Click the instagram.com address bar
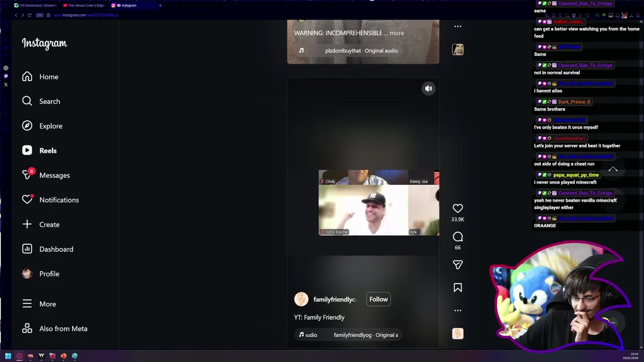644x362 pixels. pos(86,15)
